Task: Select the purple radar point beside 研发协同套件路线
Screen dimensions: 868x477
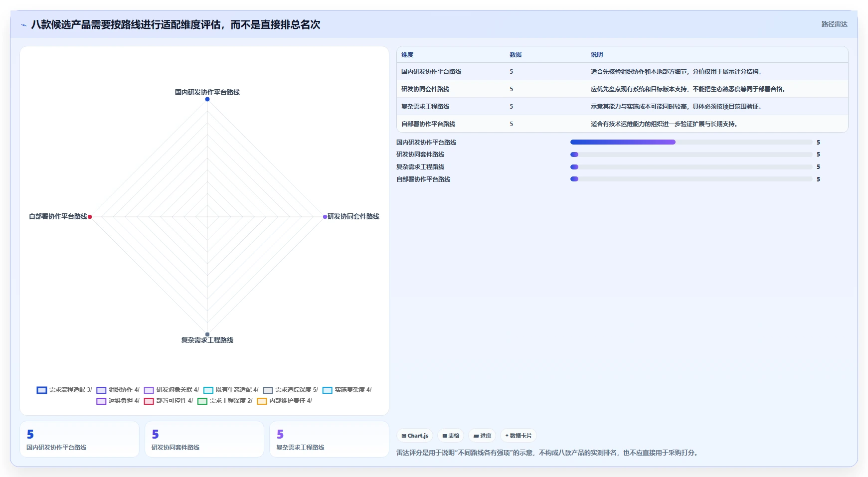Action: [x=325, y=217]
